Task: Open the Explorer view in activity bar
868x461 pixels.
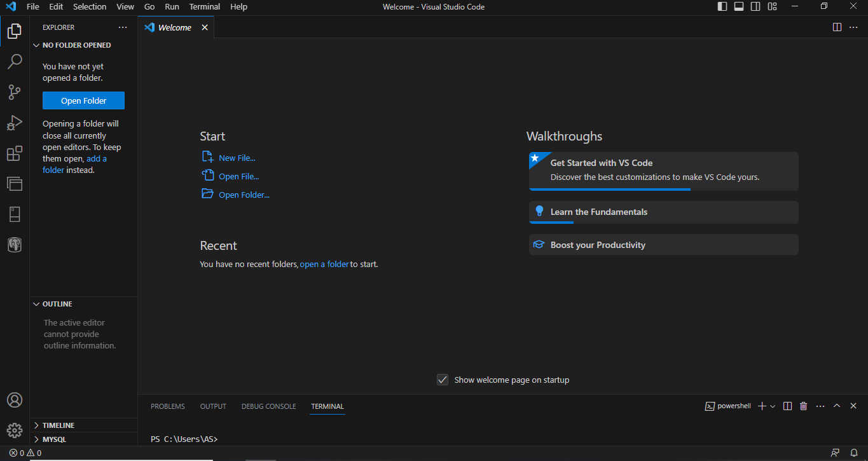Action: (15, 31)
